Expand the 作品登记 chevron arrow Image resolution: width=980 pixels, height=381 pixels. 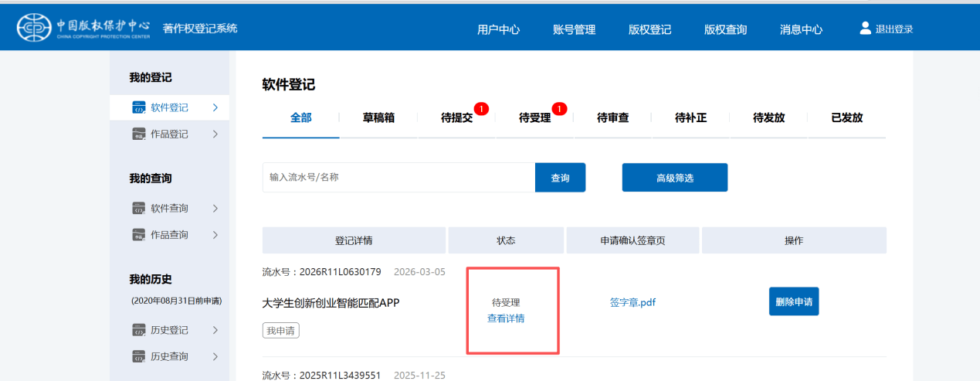[x=215, y=134]
